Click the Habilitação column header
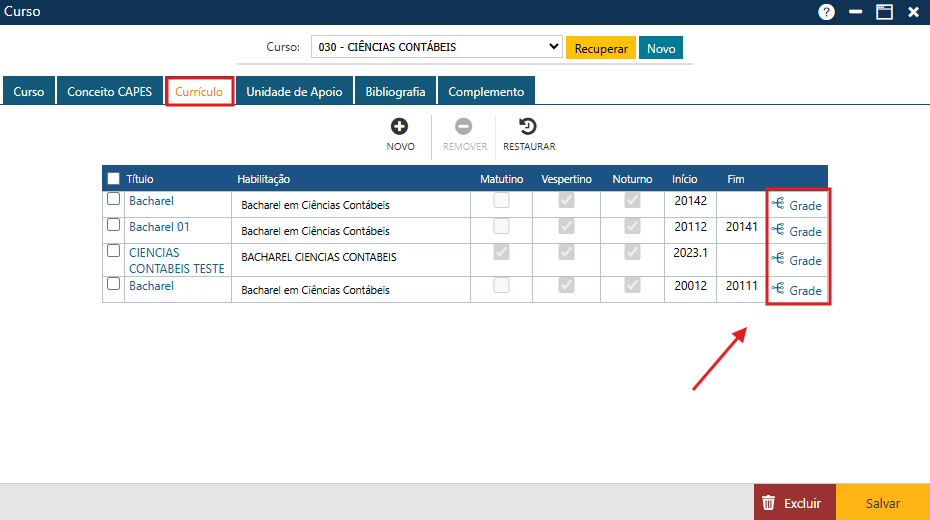This screenshot has width=930, height=520. [x=263, y=179]
